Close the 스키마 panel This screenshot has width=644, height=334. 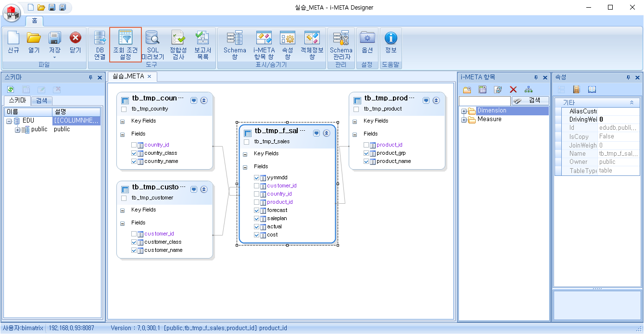point(100,77)
